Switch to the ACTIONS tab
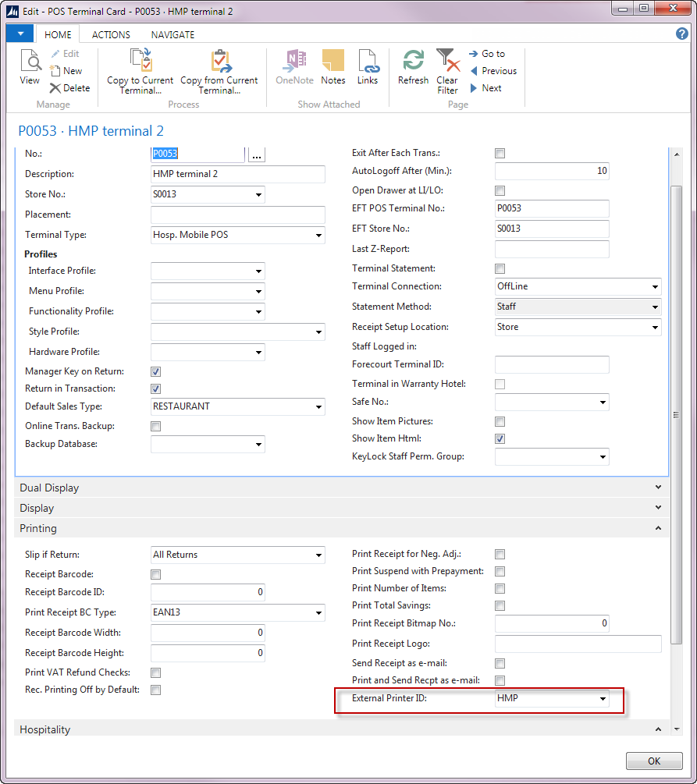Viewport: 697px width, 784px height. 111,35
